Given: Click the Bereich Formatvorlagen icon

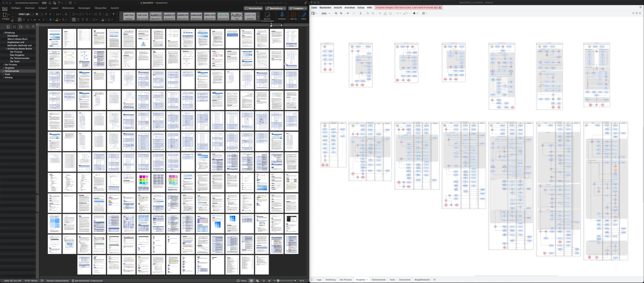Looking at the screenshot, I should (x=267, y=15).
